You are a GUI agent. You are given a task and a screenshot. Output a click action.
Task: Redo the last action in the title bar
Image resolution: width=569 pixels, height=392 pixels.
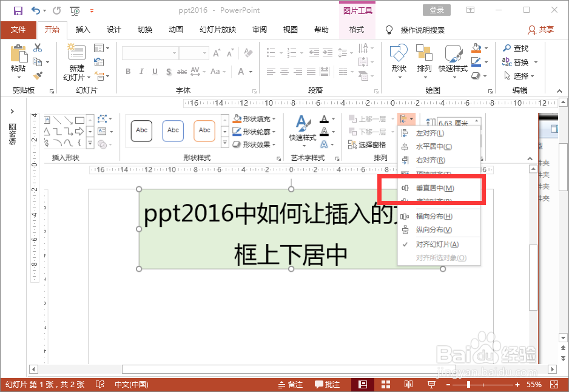click(x=56, y=10)
